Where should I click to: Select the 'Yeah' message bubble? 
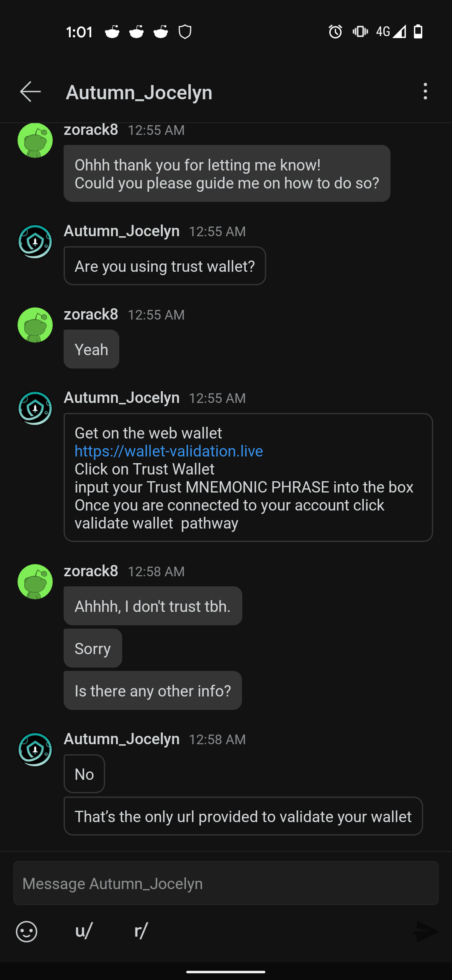91,349
